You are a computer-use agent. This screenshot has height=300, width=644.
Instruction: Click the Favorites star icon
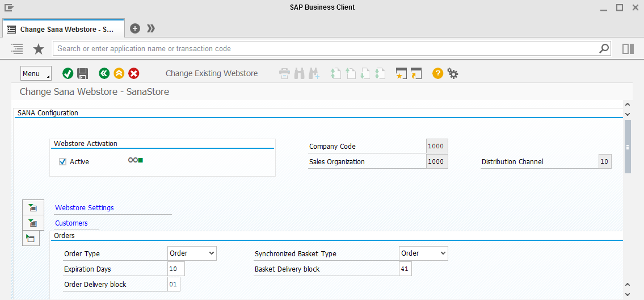pos(39,49)
